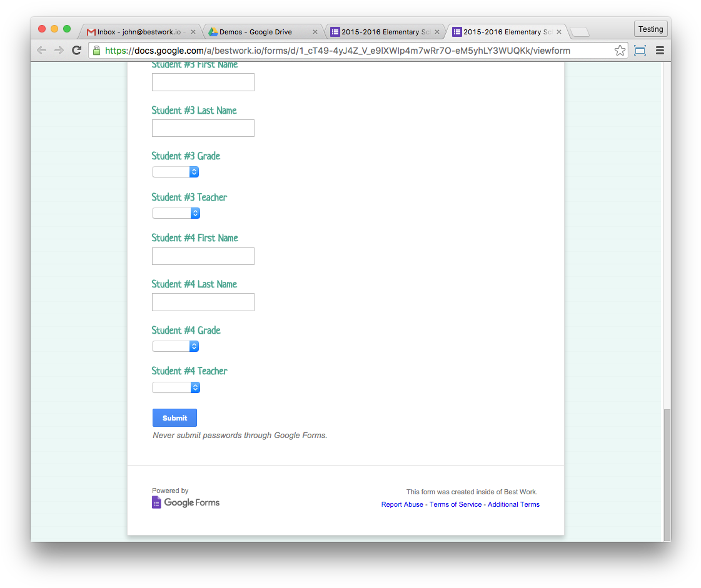The image size is (701, 588).
Task: Open Chrome's hamburger menu
Action: [x=660, y=50]
